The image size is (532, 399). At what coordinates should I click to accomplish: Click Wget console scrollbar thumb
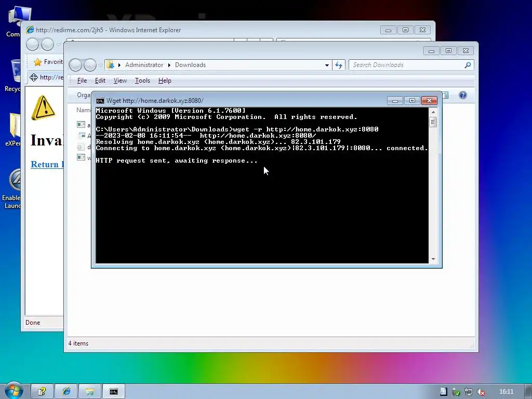[433, 122]
